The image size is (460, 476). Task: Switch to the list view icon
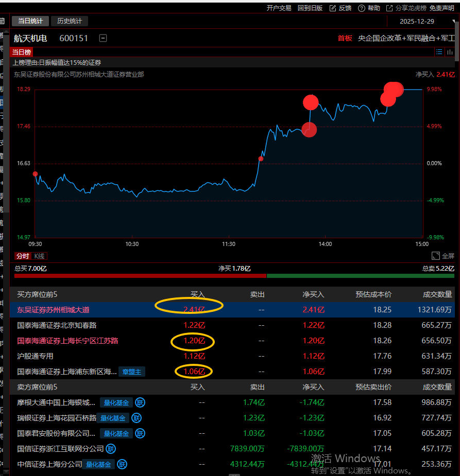pos(439,52)
